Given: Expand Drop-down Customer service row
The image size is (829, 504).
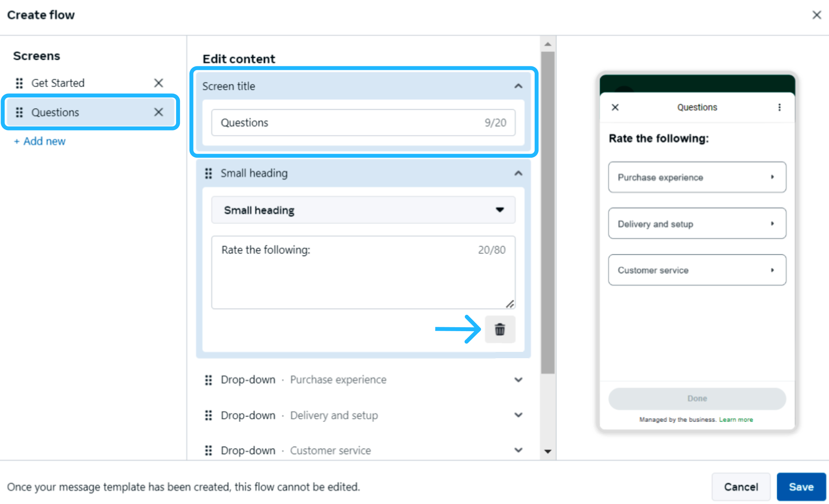Looking at the screenshot, I should click(x=518, y=450).
